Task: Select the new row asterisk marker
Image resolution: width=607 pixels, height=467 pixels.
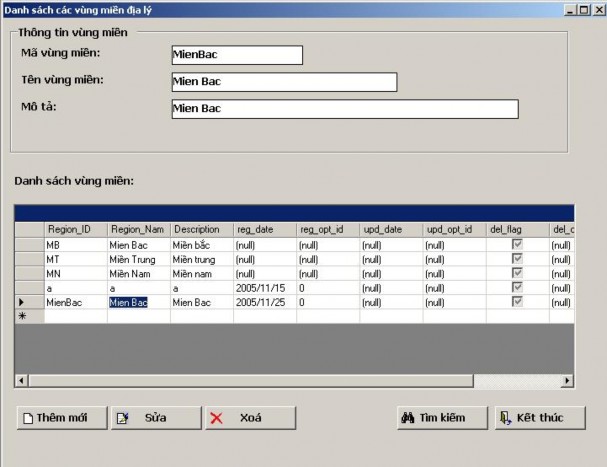Action: tap(22, 316)
